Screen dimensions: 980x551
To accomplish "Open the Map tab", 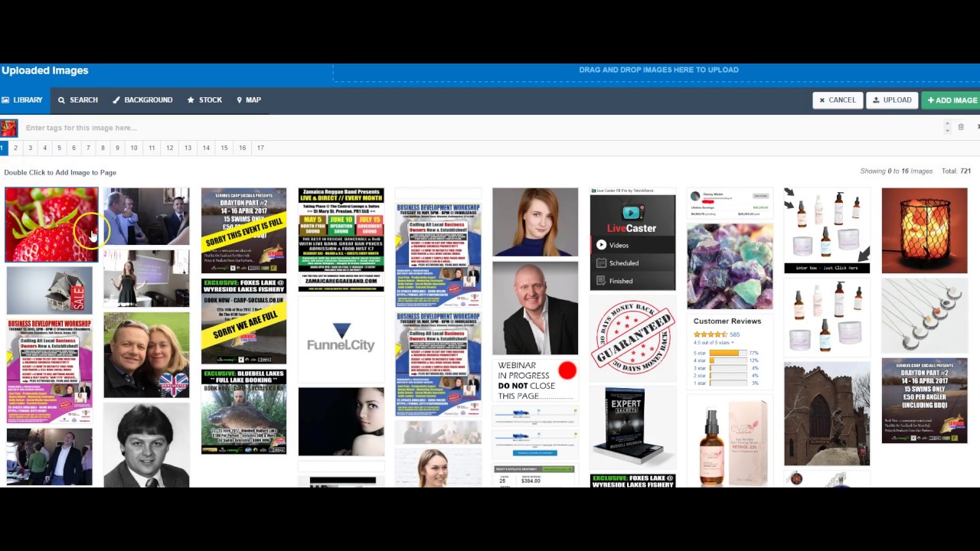I will click(x=249, y=100).
